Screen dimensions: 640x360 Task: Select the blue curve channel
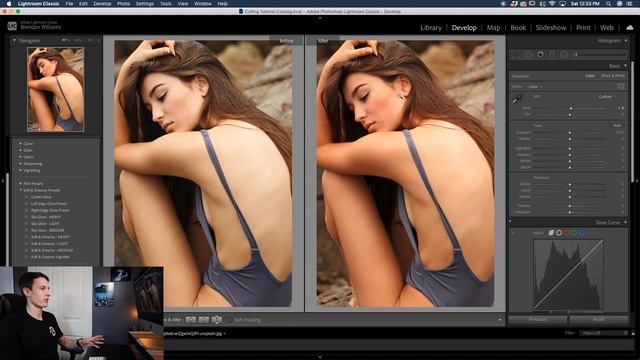tap(582, 233)
